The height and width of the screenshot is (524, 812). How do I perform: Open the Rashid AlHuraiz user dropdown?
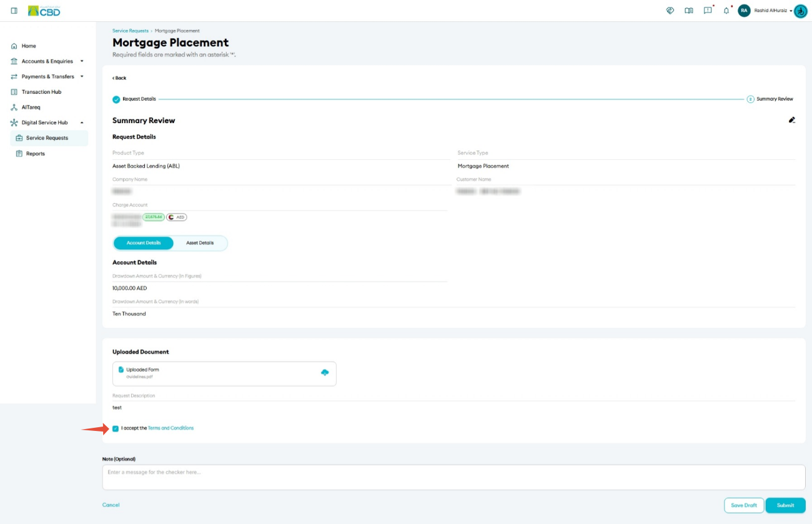[773, 11]
